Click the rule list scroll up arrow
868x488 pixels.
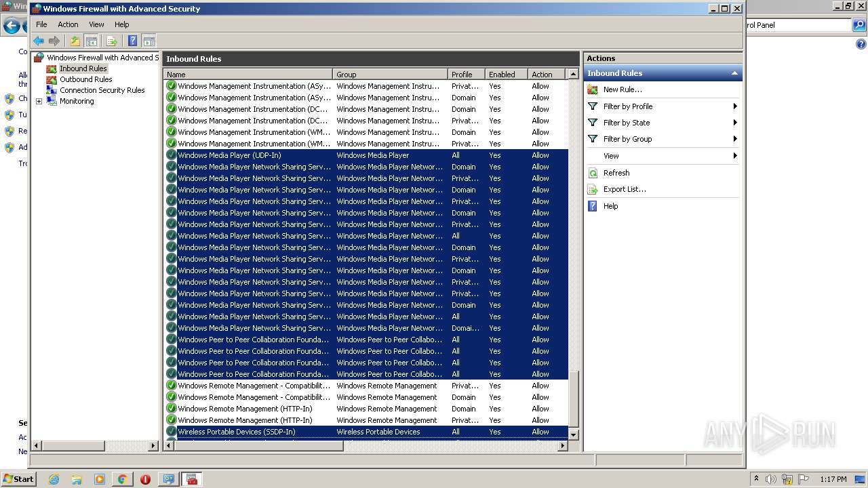pyautogui.click(x=574, y=75)
